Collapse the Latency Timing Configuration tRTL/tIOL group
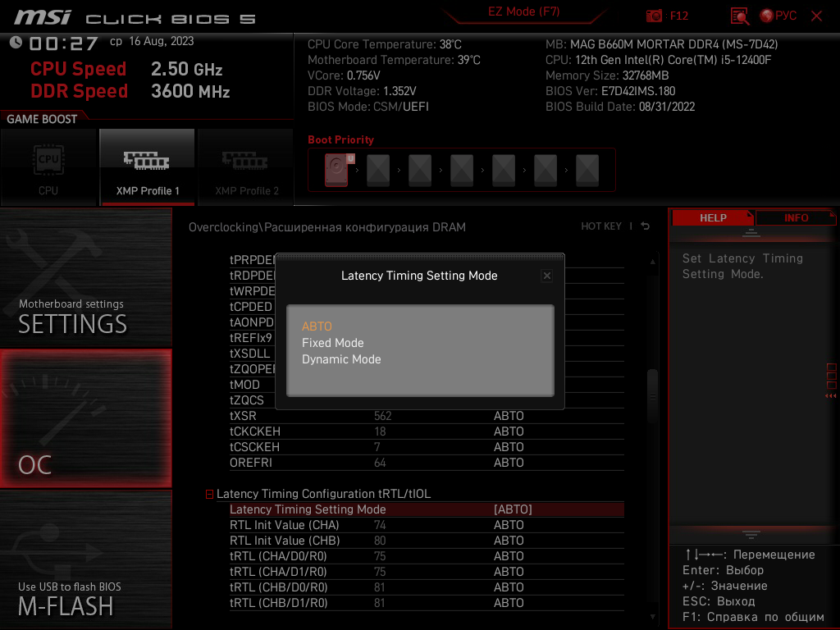 click(x=209, y=494)
